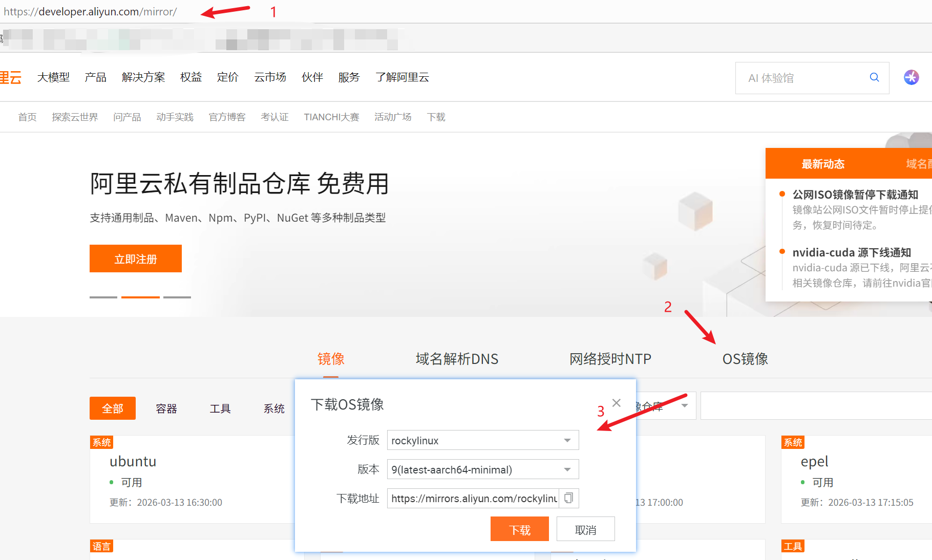Click the 系统 tag on the epel card

[793, 442]
